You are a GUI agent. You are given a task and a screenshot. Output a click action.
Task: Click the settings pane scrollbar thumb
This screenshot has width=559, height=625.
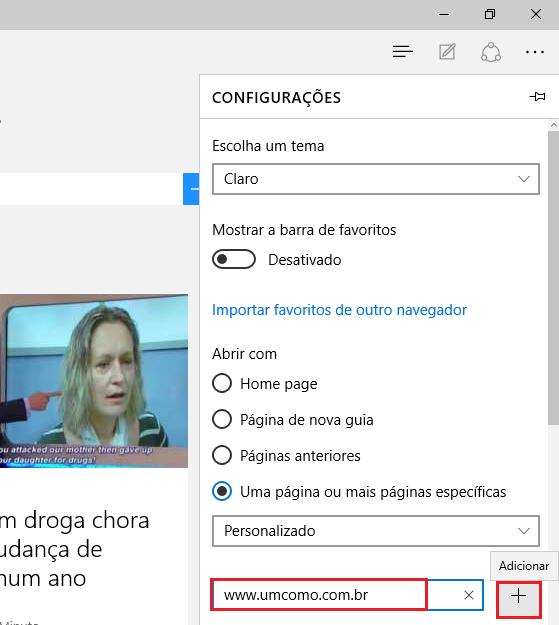point(553,278)
